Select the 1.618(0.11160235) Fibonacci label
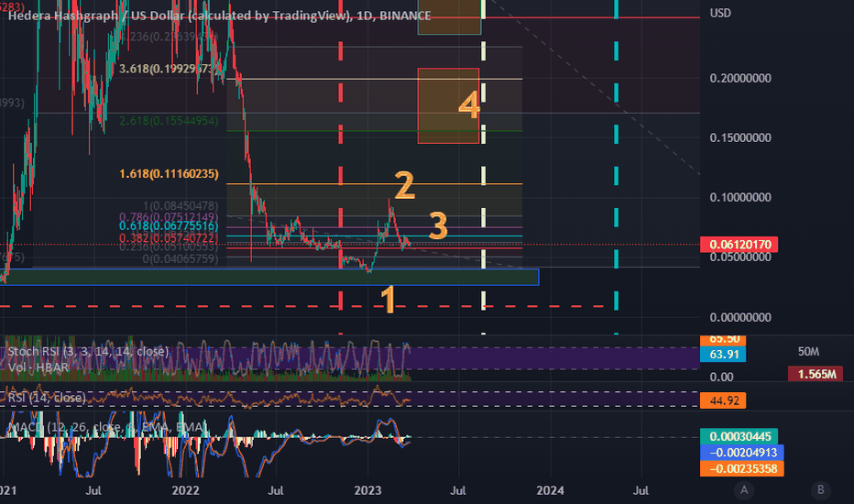The width and height of the screenshot is (854, 504). 169,174
